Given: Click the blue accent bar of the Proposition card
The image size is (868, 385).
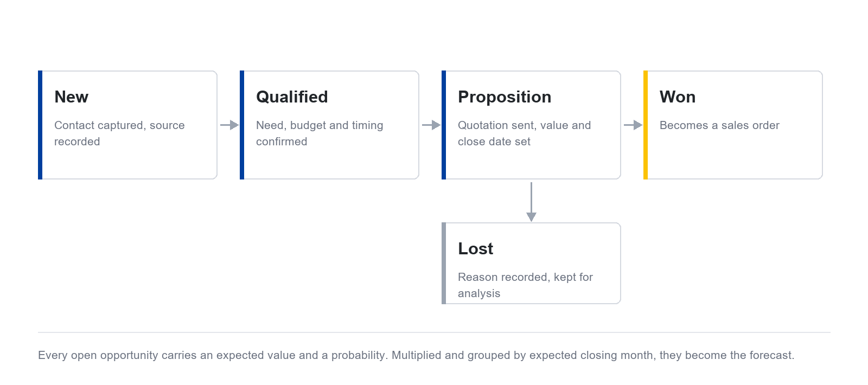Looking at the screenshot, I should [444, 125].
